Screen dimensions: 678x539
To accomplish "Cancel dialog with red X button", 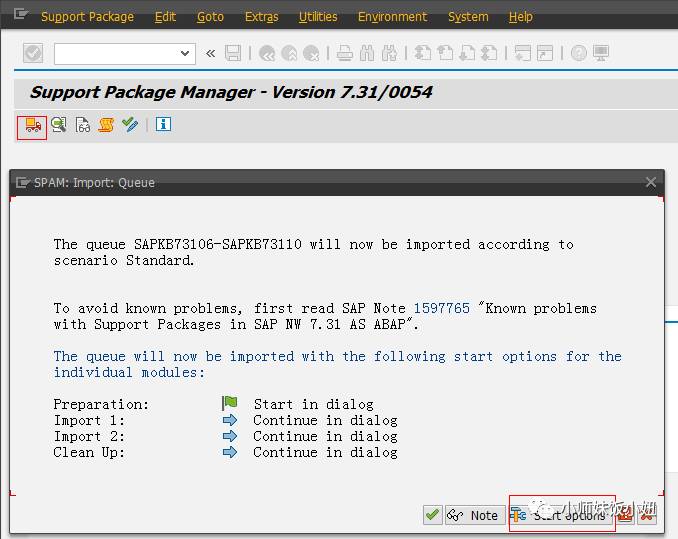I will (x=647, y=515).
